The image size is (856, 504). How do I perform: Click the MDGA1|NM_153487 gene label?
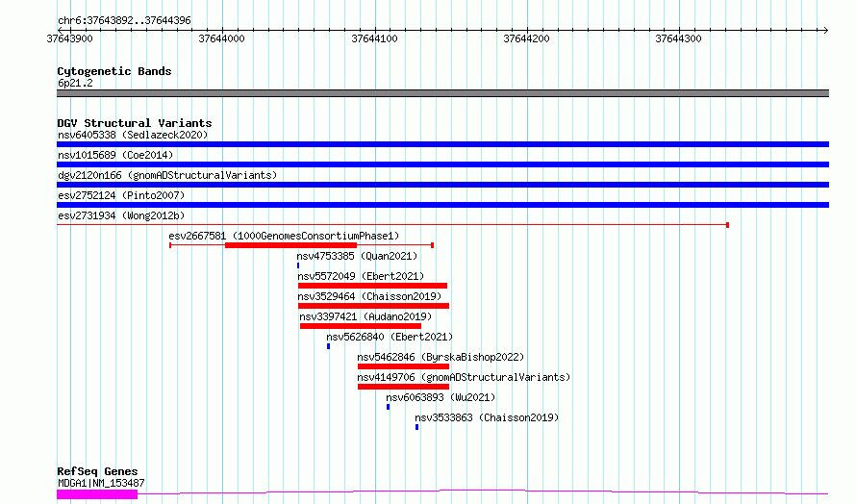101,483
